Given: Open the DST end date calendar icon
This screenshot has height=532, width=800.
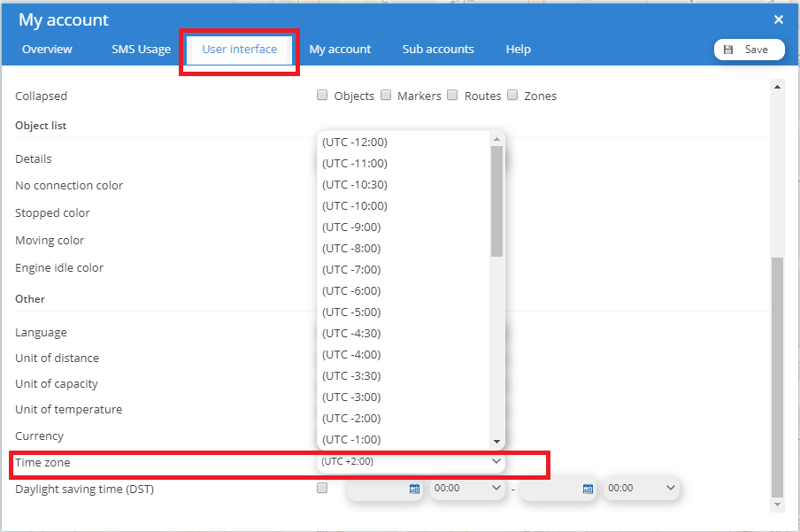Looking at the screenshot, I should click(588, 490).
